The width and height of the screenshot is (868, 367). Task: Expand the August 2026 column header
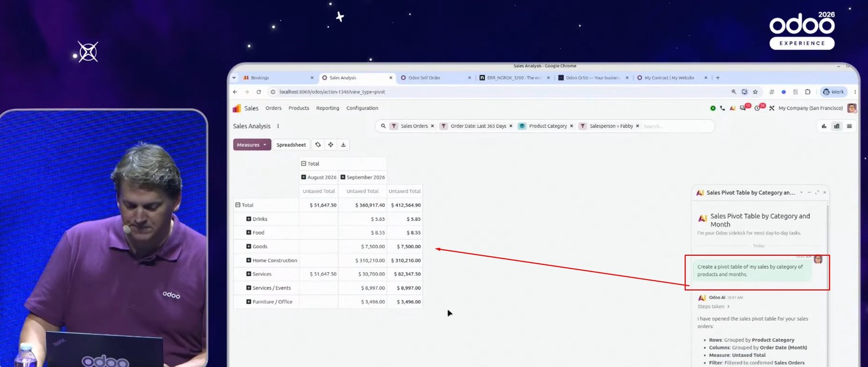tap(303, 177)
